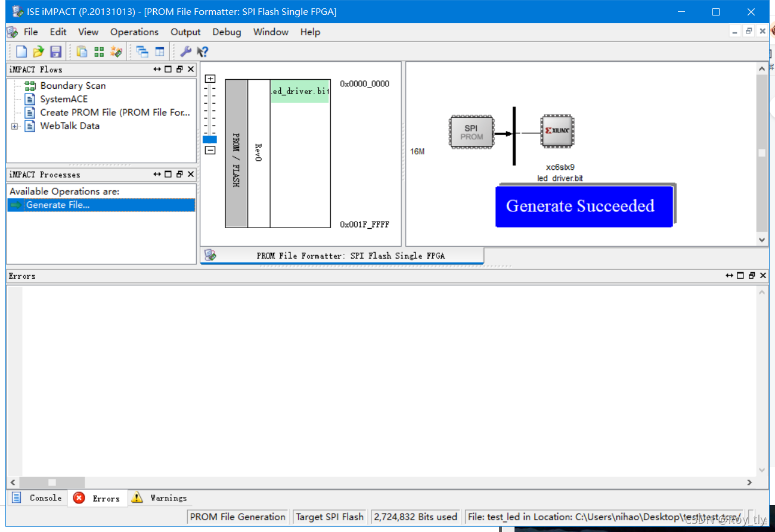This screenshot has height=532, width=775.
Task: Switch to the Warnings tab
Action: [159, 498]
